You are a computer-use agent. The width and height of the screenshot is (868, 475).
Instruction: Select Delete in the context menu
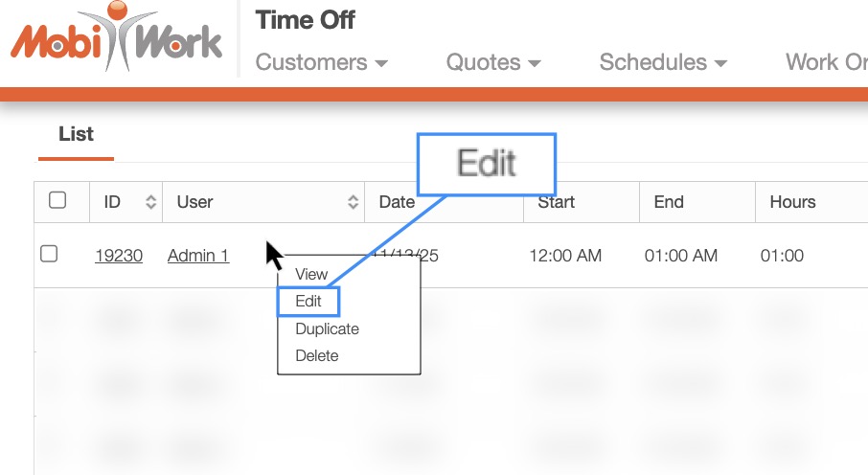click(x=317, y=355)
